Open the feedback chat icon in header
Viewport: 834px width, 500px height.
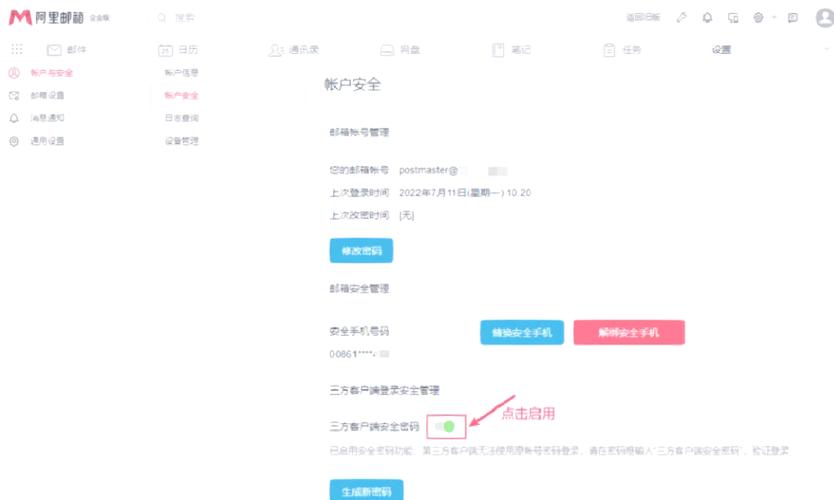(x=793, y=18)
